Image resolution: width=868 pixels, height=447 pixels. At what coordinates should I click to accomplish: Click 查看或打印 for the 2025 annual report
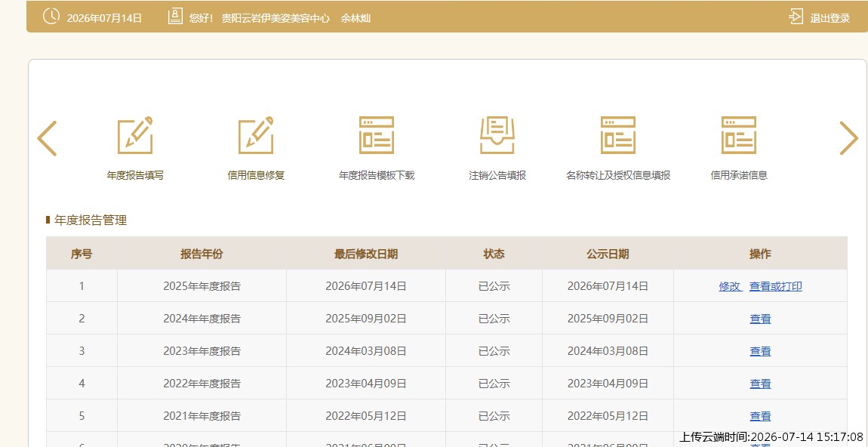776,286
